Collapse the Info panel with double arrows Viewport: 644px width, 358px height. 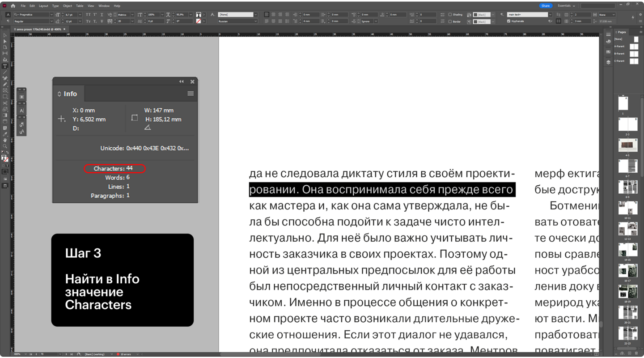[181, 81]
